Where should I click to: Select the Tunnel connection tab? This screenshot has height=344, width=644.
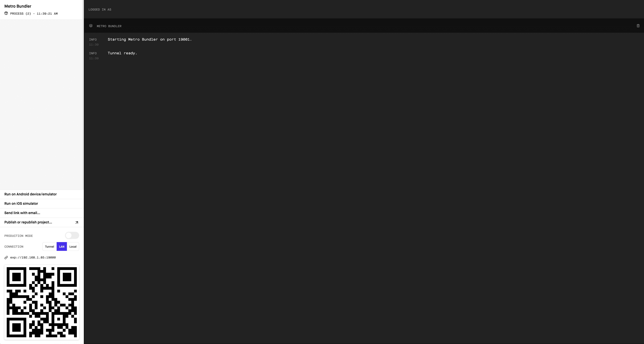pos(49,246)
